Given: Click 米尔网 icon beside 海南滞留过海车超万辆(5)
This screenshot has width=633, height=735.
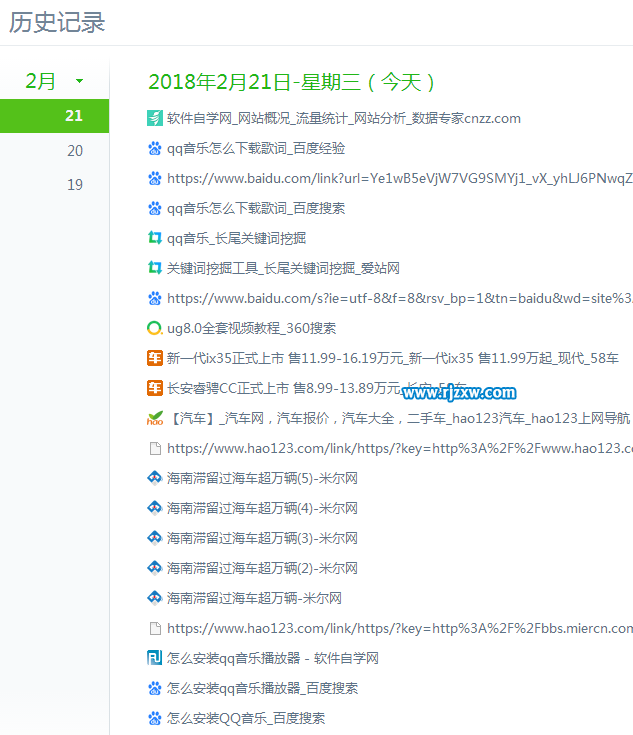Looking at the screenshot, I should tap(155, 478).
